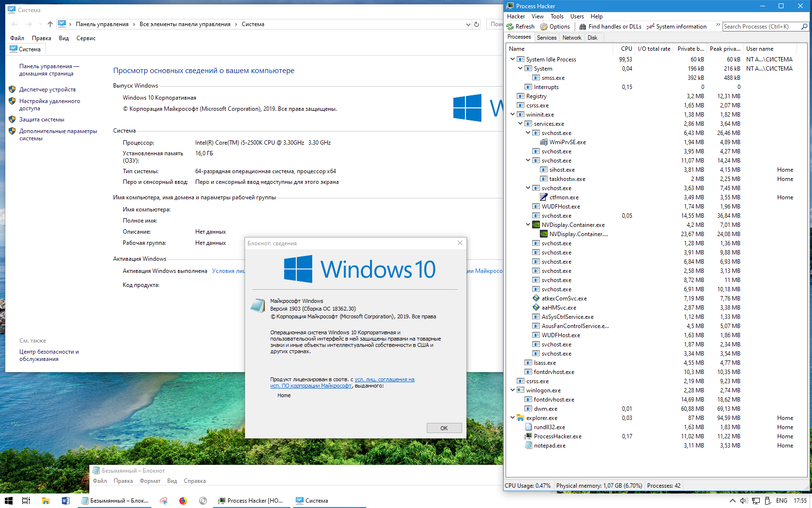The image size is (812, 508).
Task: Click the aaHMSvc.exe process icon
Action: [536, 308]
